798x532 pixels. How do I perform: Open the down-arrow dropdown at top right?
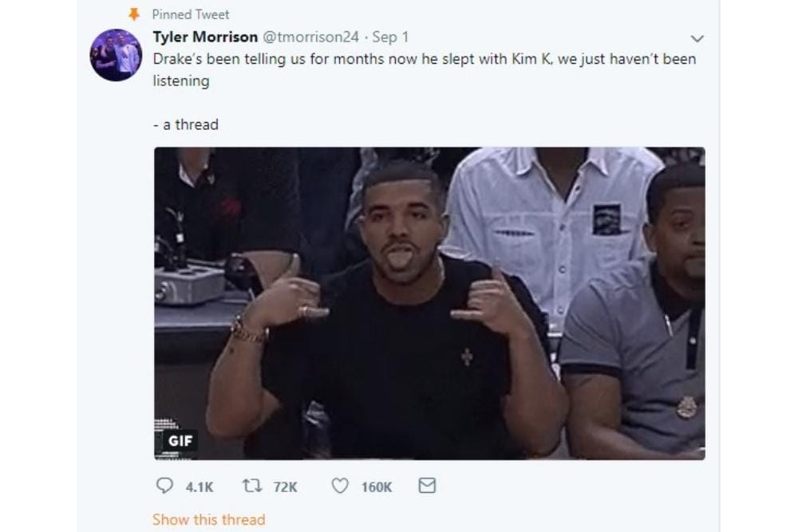pos(698,37)
